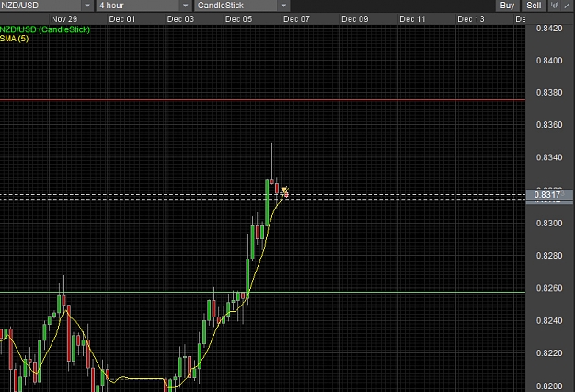Expand the 4 hour timeframe dropdown
This screenshot has height=392, width=575.
144,6
